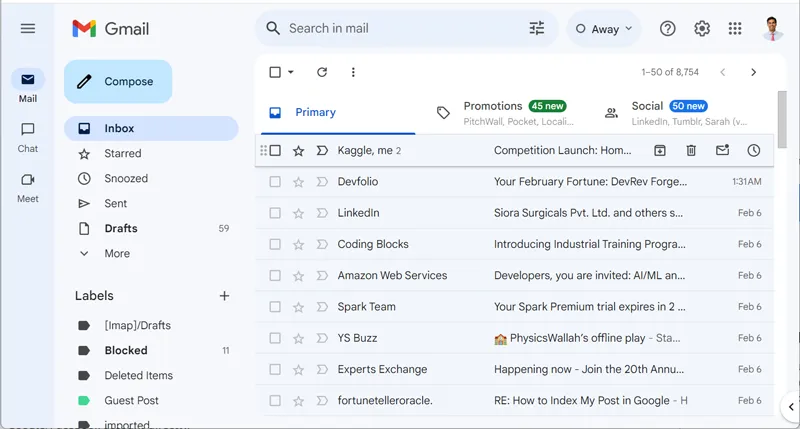Click the inbox vertical scrollbar
This screenshot has width=800, height=429.
tap(782, 120)
